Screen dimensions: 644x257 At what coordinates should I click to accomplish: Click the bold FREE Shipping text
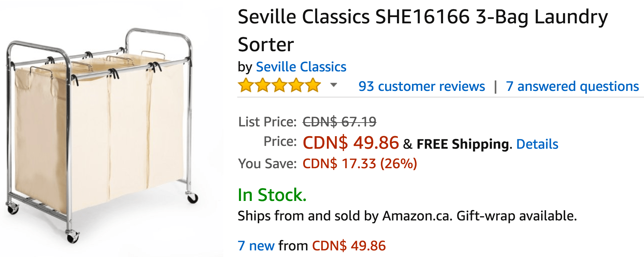pos(463,144)
